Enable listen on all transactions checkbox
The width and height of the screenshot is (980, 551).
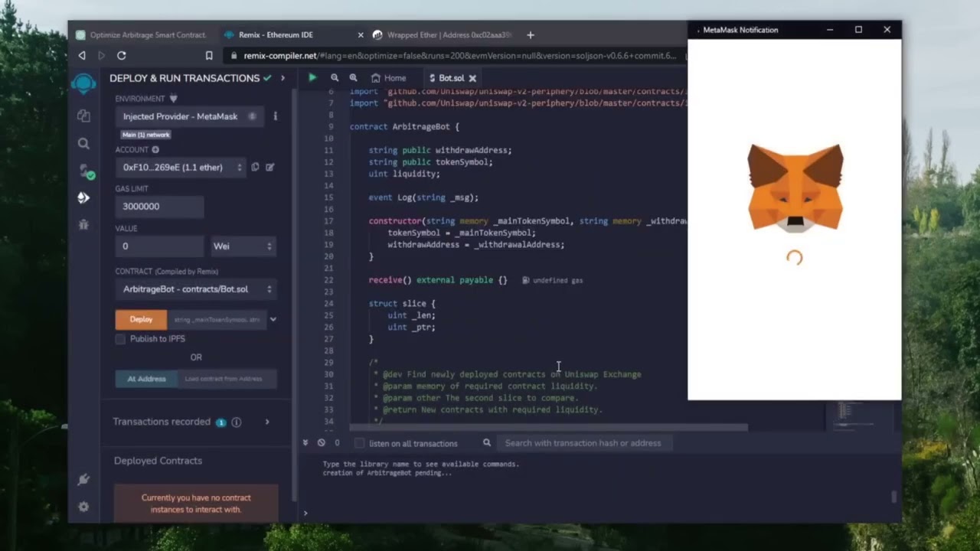[x=359, y=443]
